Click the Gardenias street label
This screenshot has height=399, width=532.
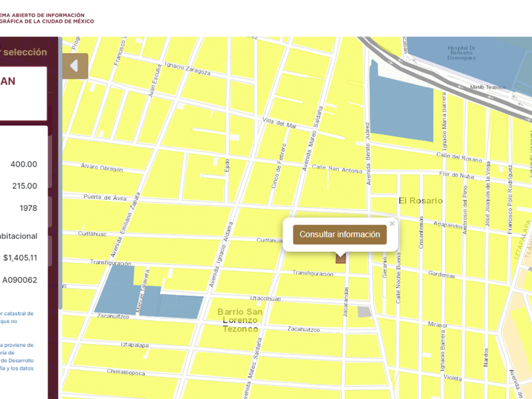click(x=441, y=274)
